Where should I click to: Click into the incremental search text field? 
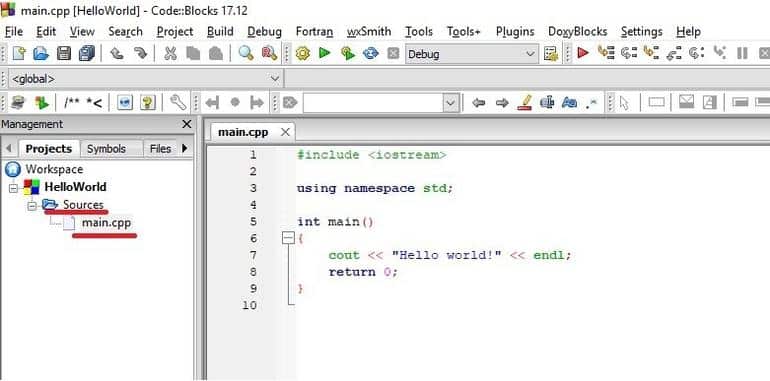(x=373, y=103)
